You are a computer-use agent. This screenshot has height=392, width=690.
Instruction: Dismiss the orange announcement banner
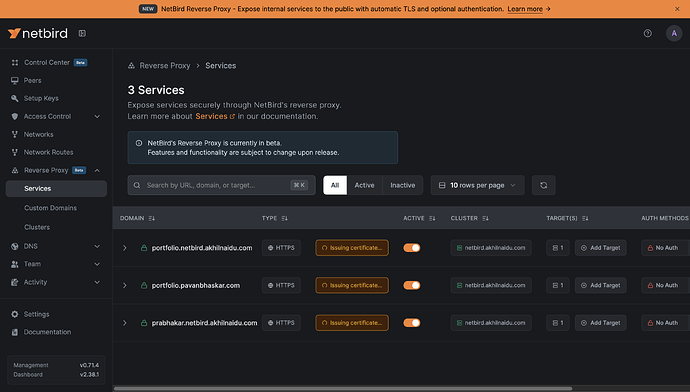tap(677, 9)
